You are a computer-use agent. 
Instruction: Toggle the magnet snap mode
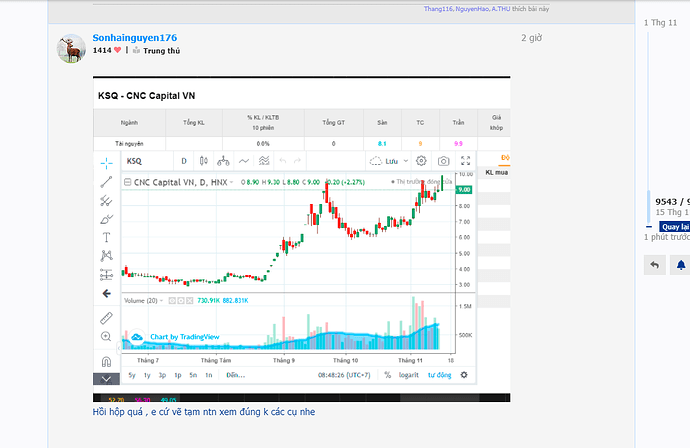[x=106, y=362]
